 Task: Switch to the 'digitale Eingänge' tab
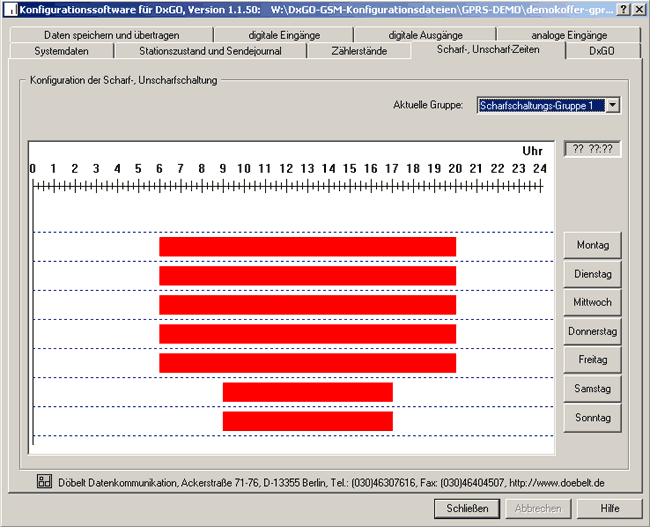284,35
